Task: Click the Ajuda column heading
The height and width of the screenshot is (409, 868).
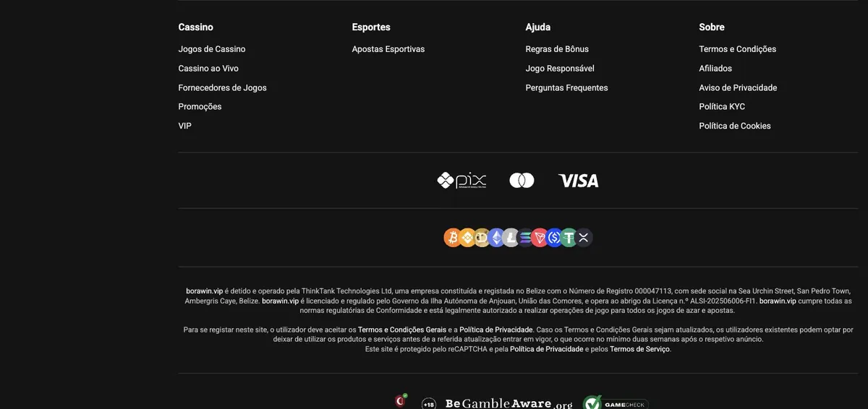Action: [x=538, y=27]
